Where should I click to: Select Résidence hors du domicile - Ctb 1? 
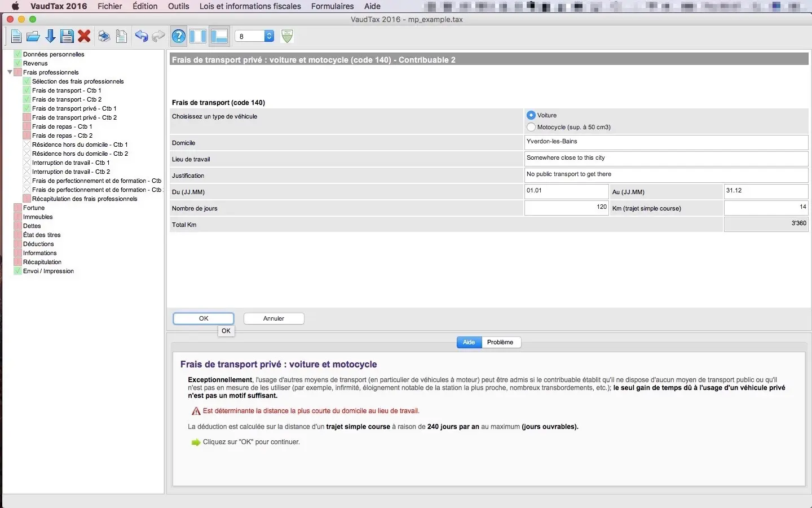tap(80, 144)
